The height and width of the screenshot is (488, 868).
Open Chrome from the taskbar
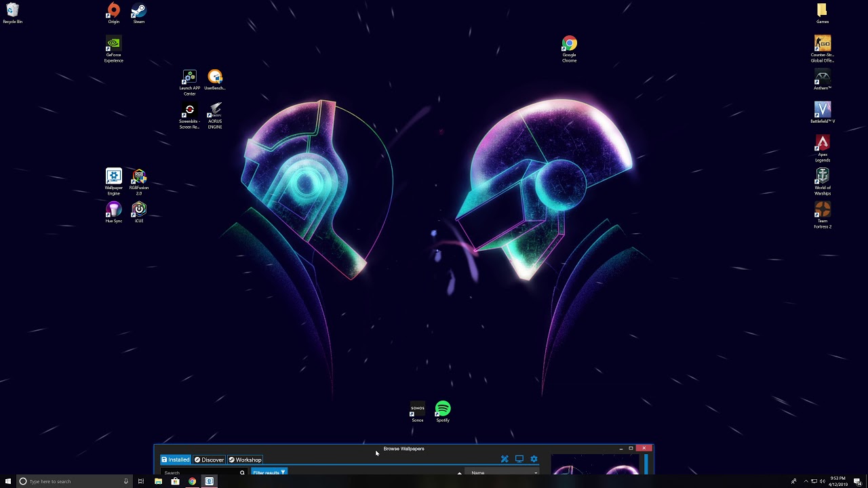click(x=192, y=481)
